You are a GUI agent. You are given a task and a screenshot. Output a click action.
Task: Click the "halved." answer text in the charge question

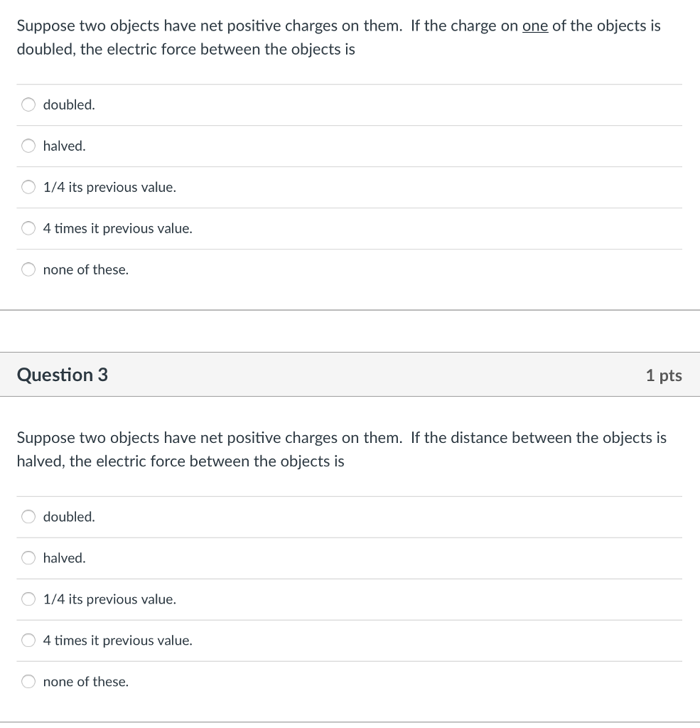coord(64,146)
